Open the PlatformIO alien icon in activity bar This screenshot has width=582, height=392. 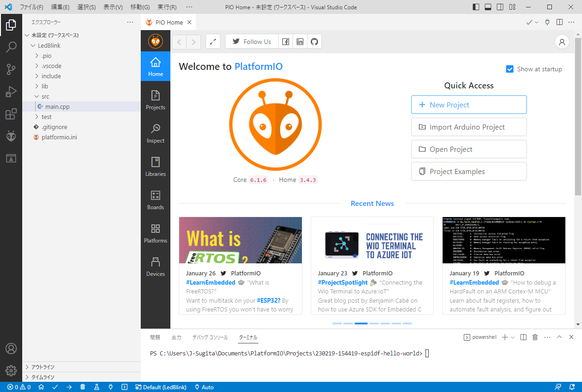point(11,136)
